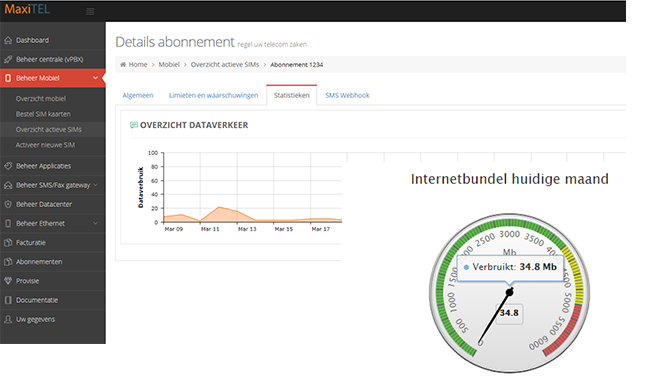Click the Beheer Applicaties tag icon
Screen dimensions: 653x381
pos(8,166)
